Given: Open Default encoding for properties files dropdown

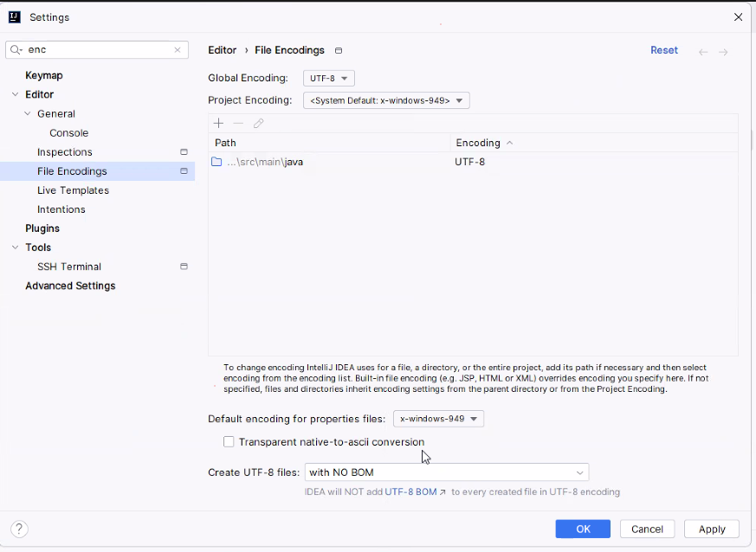Looking at the screenshot, I should pos(438,419).
